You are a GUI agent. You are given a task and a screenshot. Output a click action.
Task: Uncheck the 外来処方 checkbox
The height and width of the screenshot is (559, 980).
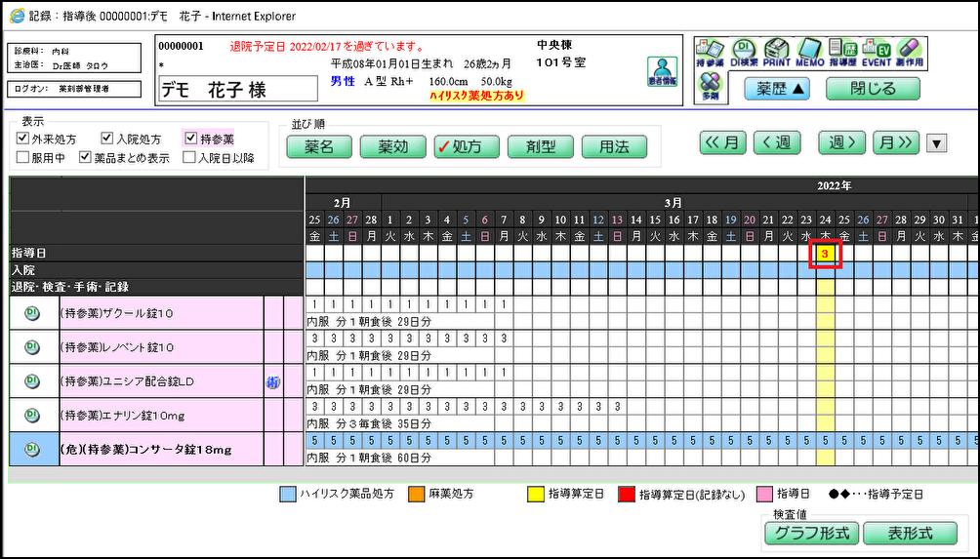[x=23, y=140]
